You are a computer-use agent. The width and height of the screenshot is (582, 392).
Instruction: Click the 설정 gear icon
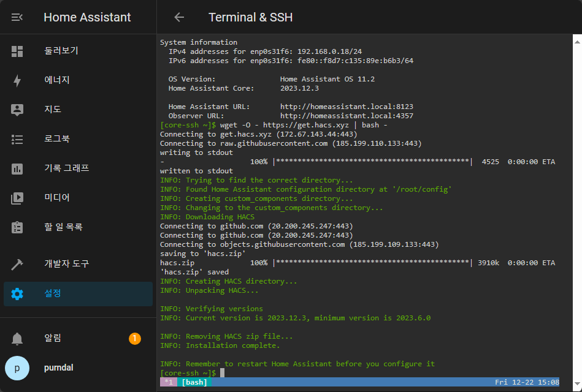point(17,294)
